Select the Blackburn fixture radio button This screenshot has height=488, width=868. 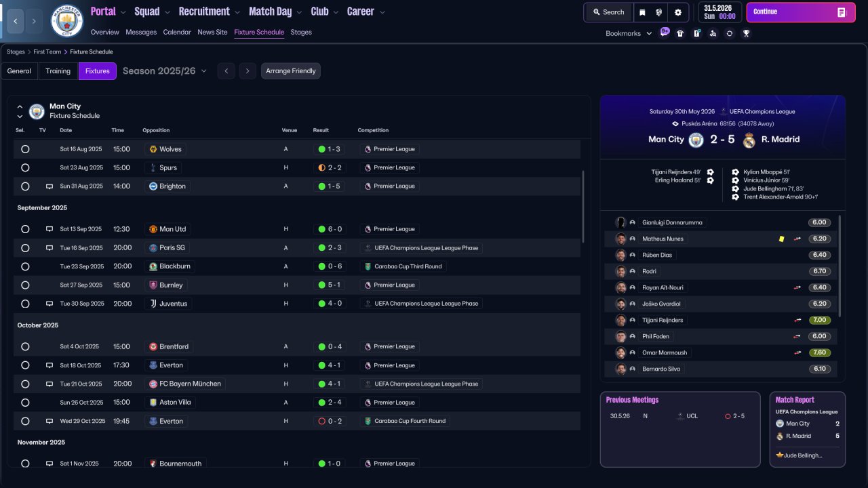[x=25, y=266]
